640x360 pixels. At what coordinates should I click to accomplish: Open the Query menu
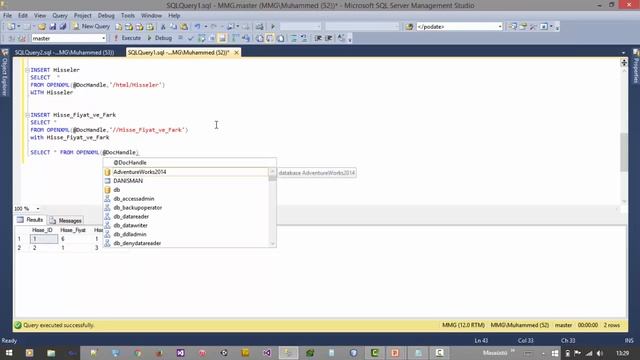pyautogui.click(x=60, y=16)
